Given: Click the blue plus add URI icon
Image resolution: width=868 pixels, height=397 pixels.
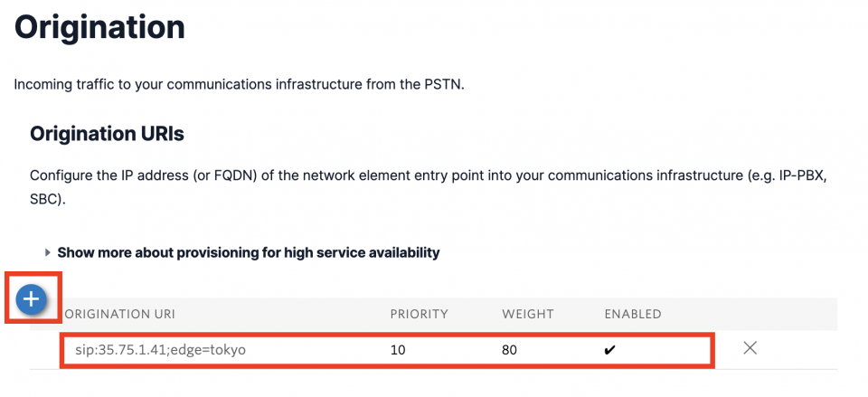Looking at the screenshot, I should (x=32, y=298).
